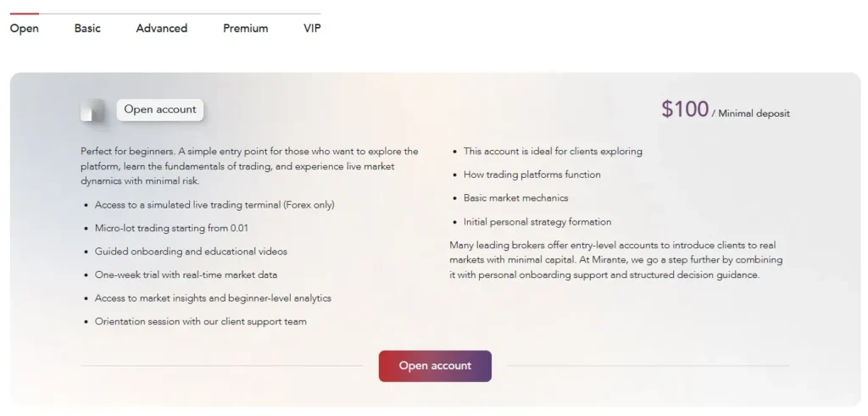Click the 'ideal for clients exploring' bullet
Screen dimensions: 868x416
(x=553, y=152)
